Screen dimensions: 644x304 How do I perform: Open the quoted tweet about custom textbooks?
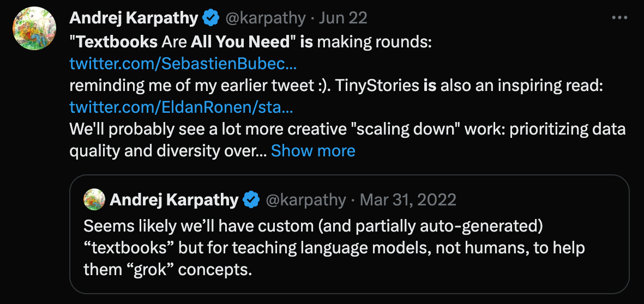[x=350, y=234]
